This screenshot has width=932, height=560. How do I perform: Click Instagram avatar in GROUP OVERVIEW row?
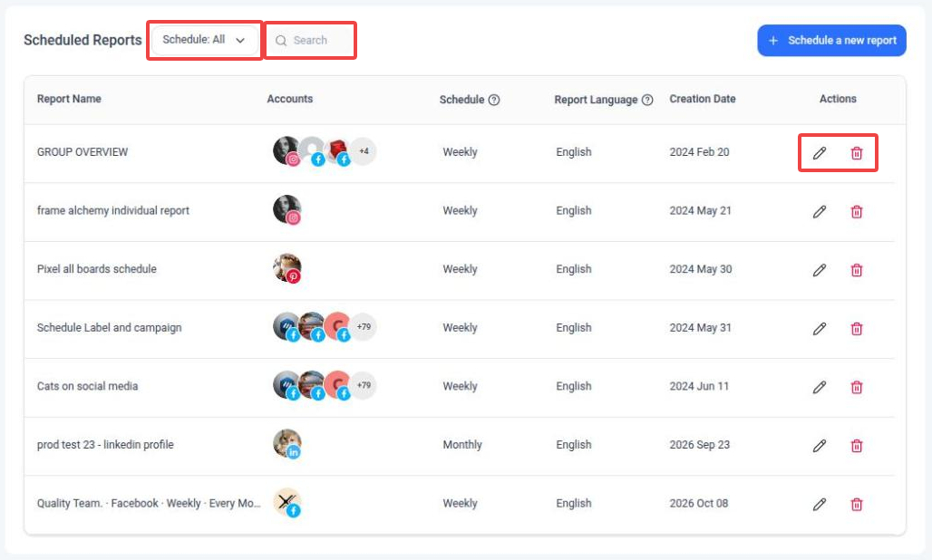pos(286,150)
